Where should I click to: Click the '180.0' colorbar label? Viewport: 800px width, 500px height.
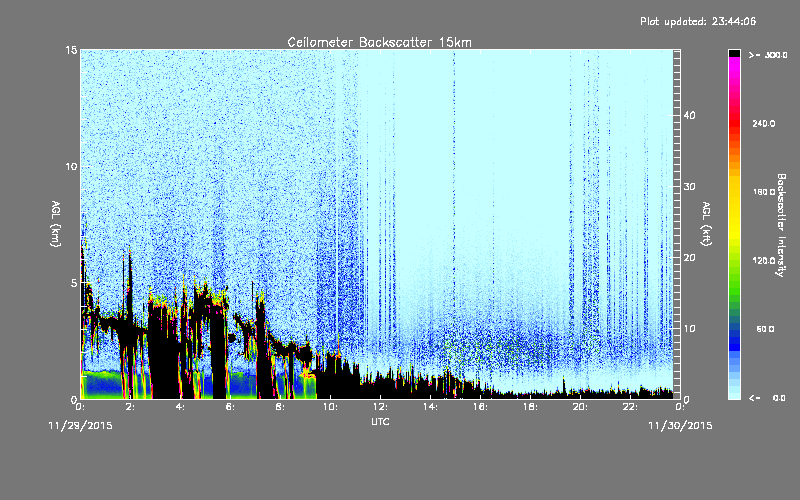764,192
